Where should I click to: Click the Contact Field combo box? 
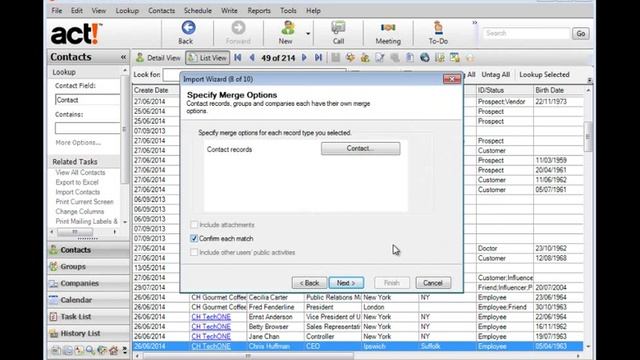pos(87,100)
